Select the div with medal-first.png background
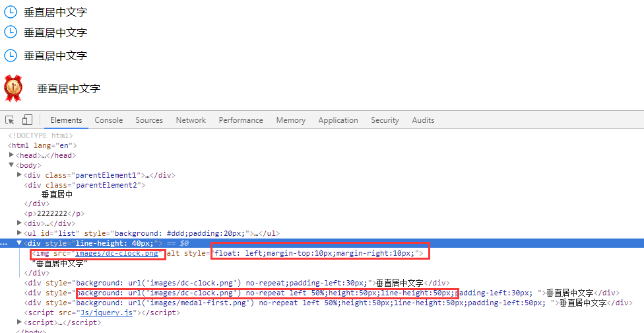The height and width of the screenshot is (333, 644). pos(328,303)
